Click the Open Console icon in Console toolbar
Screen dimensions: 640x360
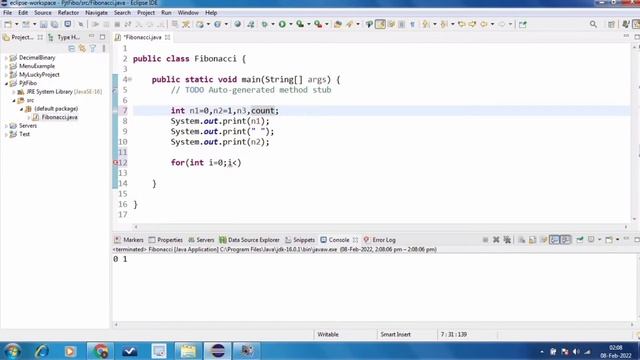point(609,240)
